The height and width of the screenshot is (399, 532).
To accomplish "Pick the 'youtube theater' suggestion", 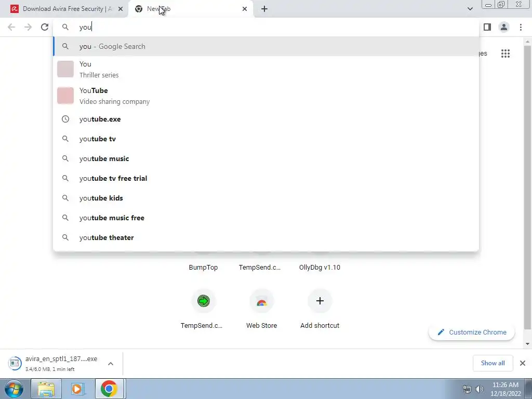I will [266, 237].
